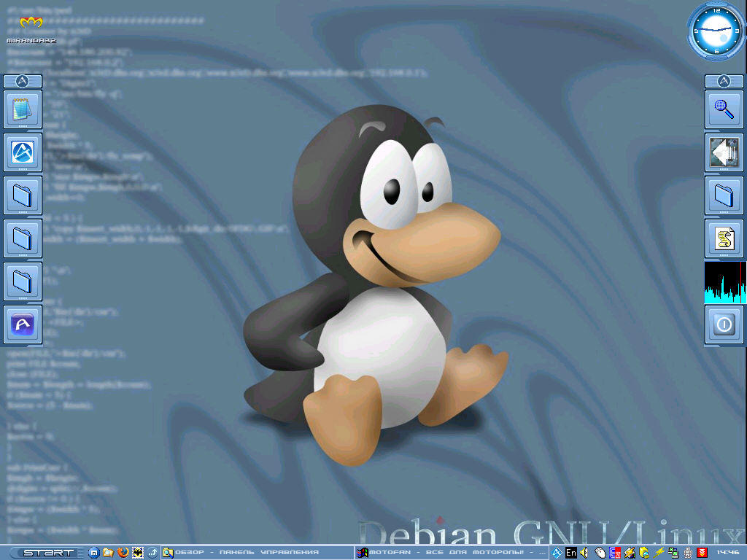Click the analog clock widget
747x560 pixels.
pyautogui.click(x=716, y=31)
